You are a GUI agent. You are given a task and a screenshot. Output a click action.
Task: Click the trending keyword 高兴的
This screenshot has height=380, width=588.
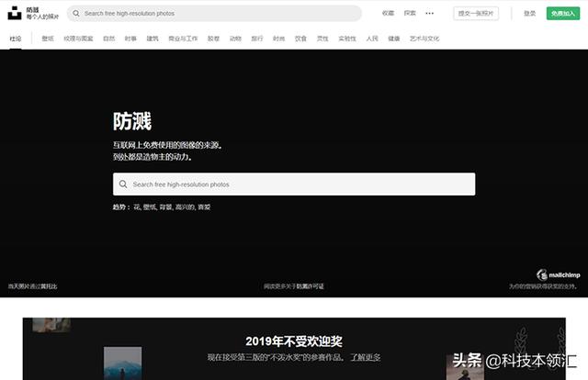(x=185, y=207)
